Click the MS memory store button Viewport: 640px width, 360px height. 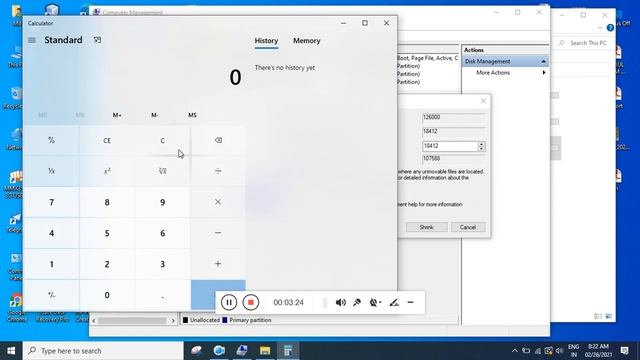pyautogui.click(x=192, y=115)
